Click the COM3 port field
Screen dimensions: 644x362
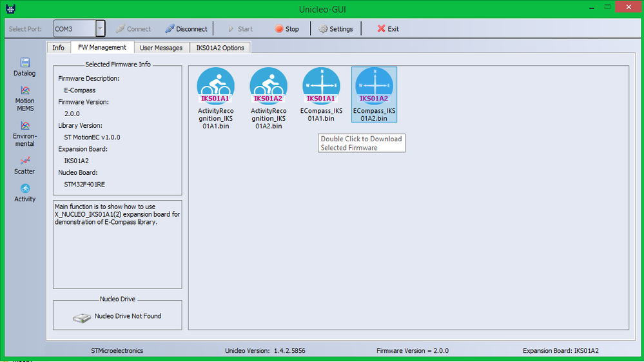(x=75, y=29)
